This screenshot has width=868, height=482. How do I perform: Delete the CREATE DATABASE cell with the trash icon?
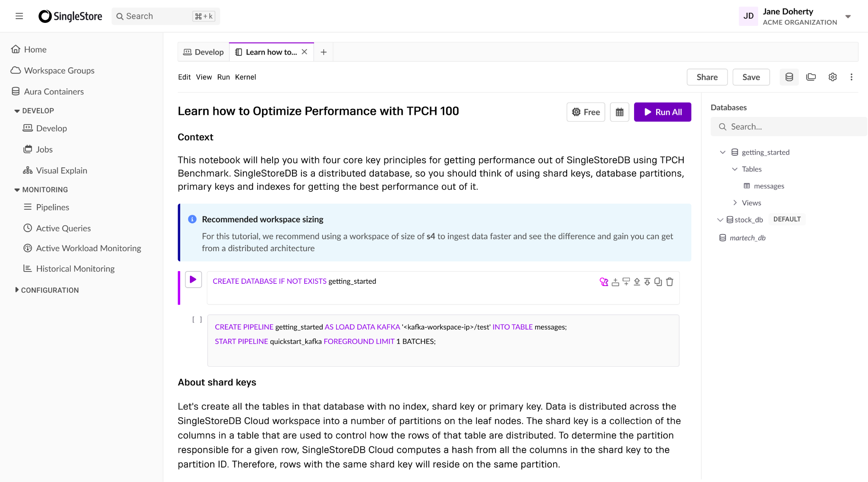pyautogui.click(x=670, y=282)
